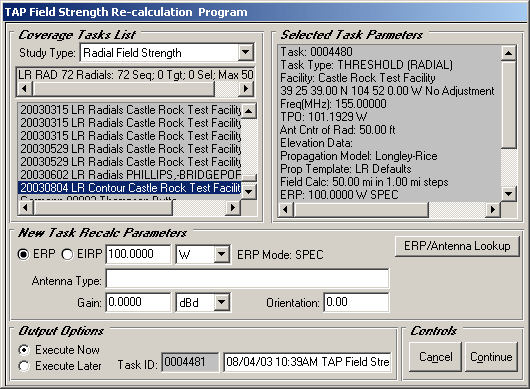Select the 20030602 LR Radials PHILLIPS task
This screenshot has height=389, width=530.
pyautogui.click(x=130, y=175)
